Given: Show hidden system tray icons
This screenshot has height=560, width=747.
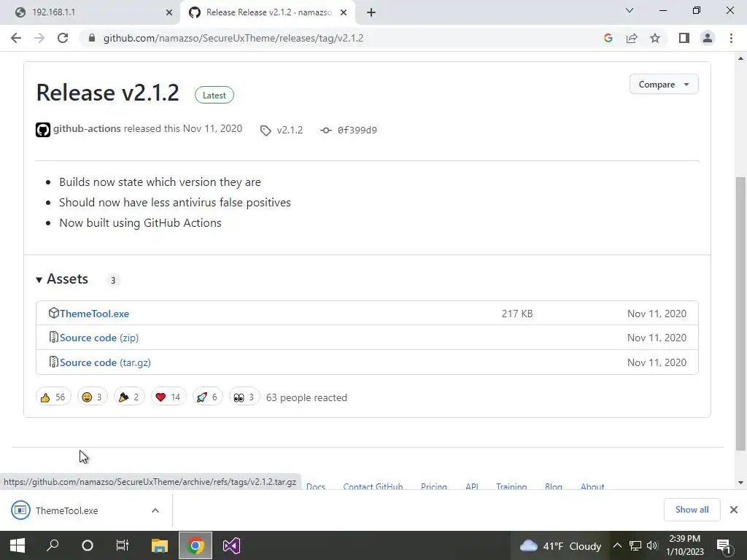Looking at the screenshot, I should (x=617, y=545).
